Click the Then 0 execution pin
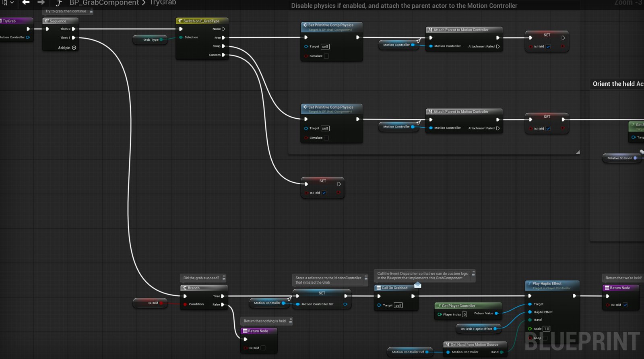 coord(74,29)
